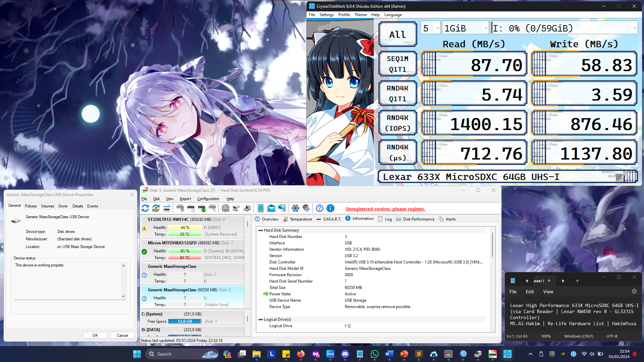Click the Windows Start button
The image size is (644, 362).
pyautogui.click(x=137, y=354)
